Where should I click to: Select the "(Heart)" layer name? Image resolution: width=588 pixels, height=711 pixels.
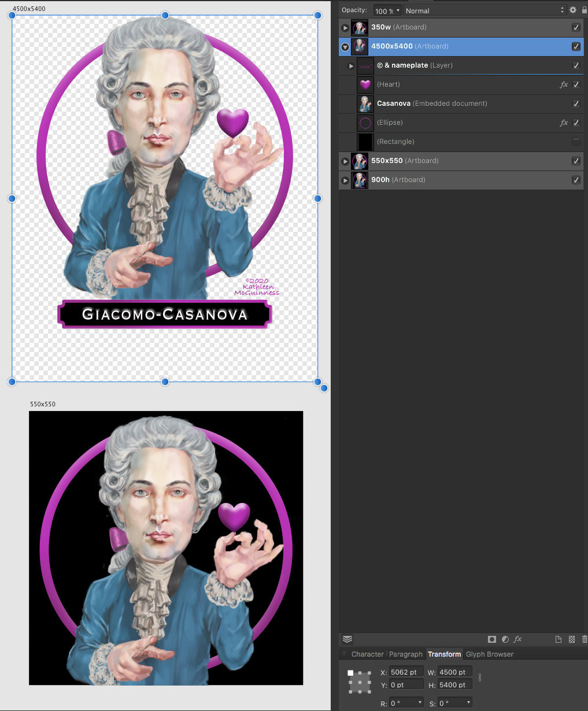389,84
